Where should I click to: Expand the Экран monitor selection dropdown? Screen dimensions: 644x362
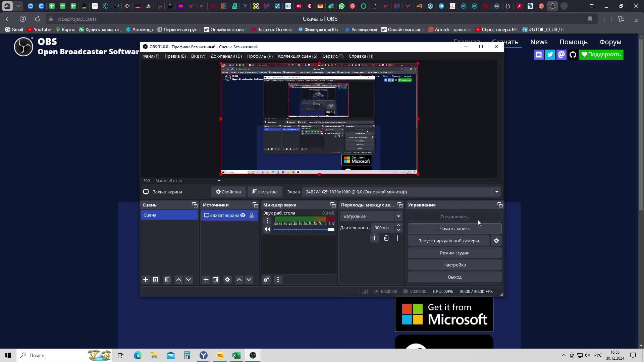pyautogui.click(x=497, y=192)
